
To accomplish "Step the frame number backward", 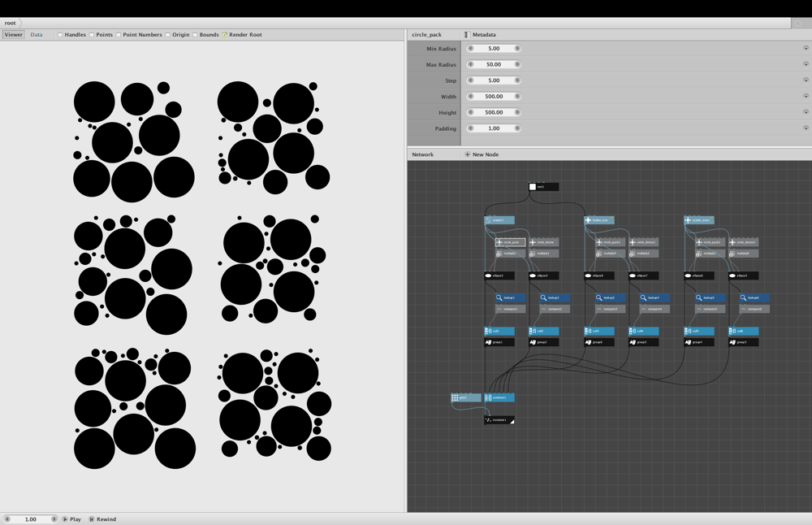I will (x=7, y=518).
